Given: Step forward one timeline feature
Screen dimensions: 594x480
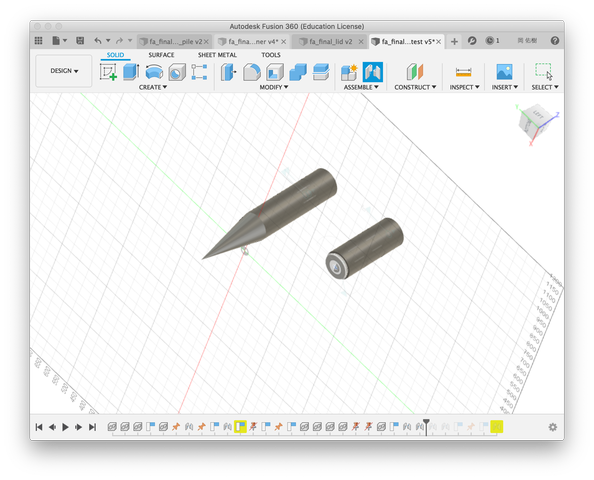Looking at the screenshot, I should pyautogui.click(x=78, y=427).
